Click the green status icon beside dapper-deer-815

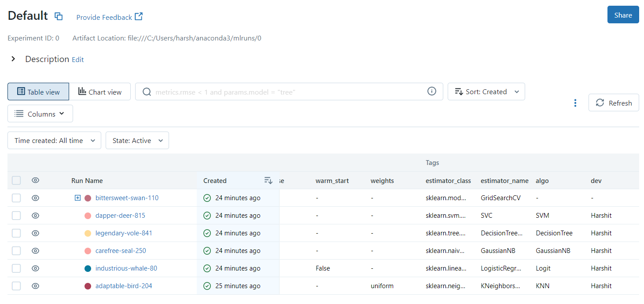click(207, 215)
